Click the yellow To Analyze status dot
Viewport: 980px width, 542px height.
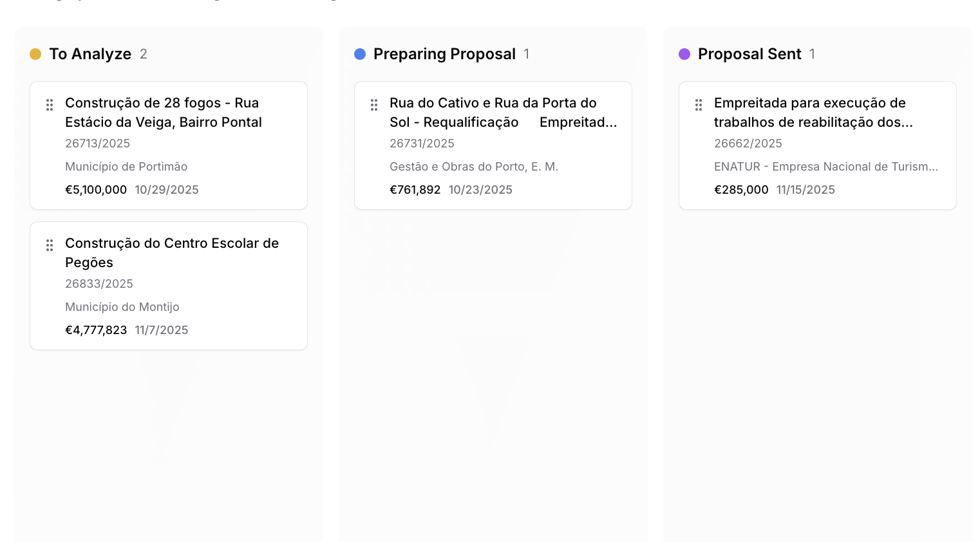point(35,54)
